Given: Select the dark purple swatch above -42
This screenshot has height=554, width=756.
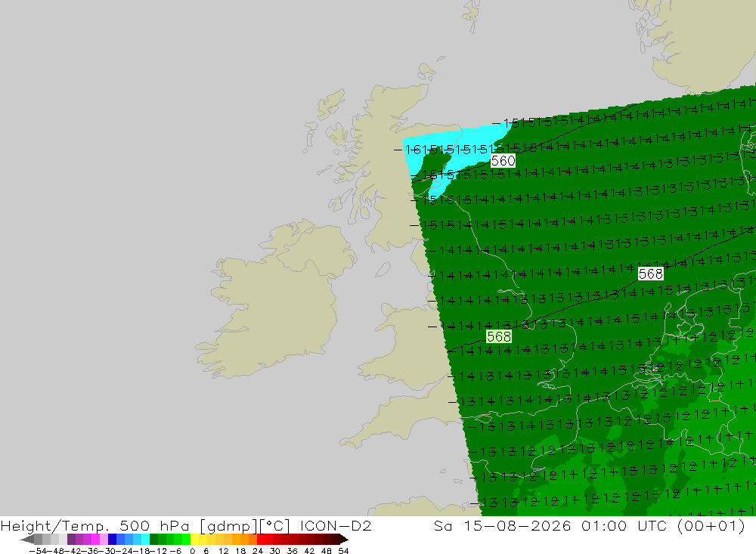Looking at the screenshot, I should tap(71, 540).
